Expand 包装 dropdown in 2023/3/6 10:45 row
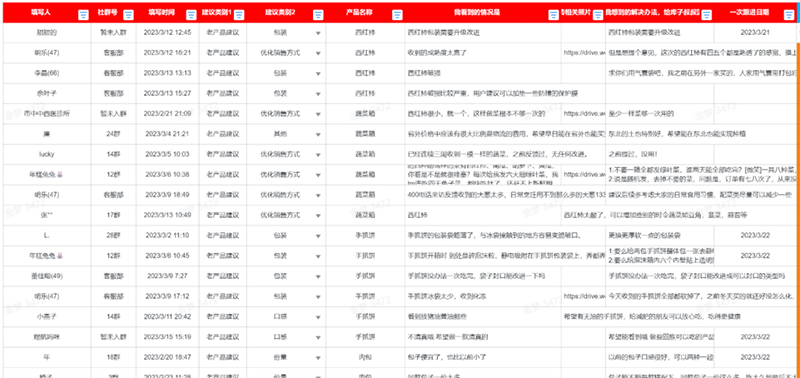This screenshot has height=378, width=800. (318, 256)
